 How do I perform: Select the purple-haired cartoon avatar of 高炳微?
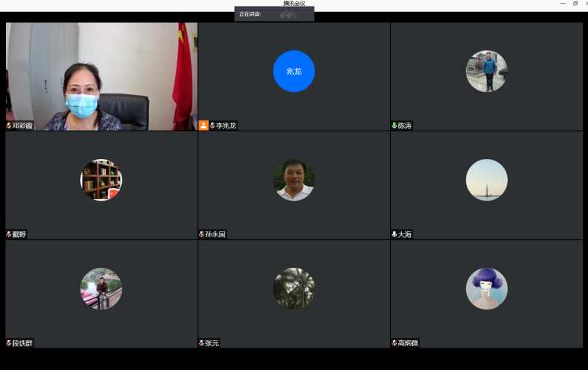click(x=487, y=289)
